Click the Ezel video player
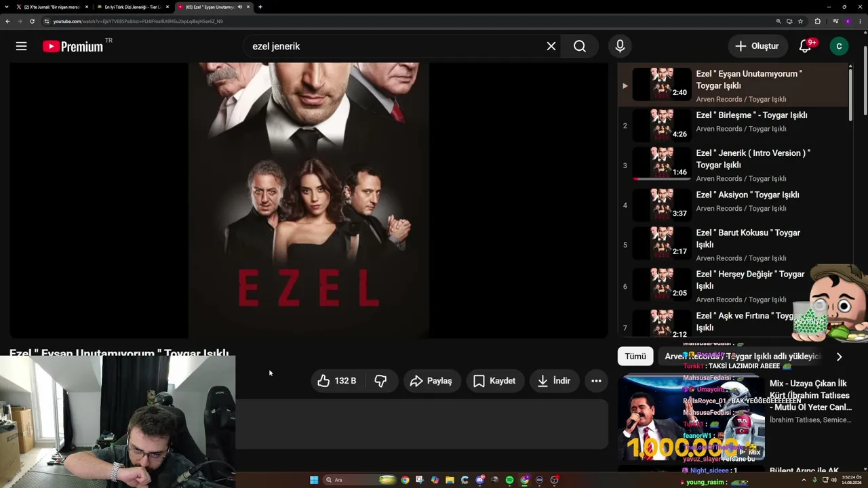Screen dimensions: 868x488 point(309,201)
